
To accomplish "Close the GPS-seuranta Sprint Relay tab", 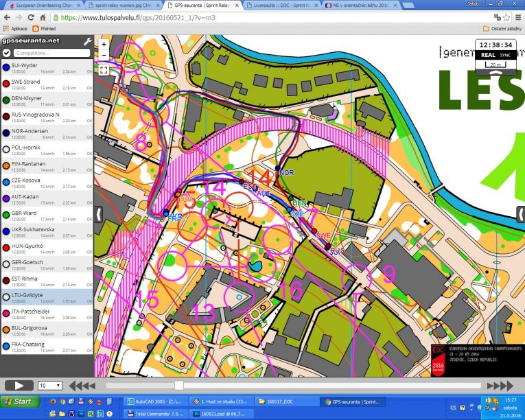I will point(237,5).
